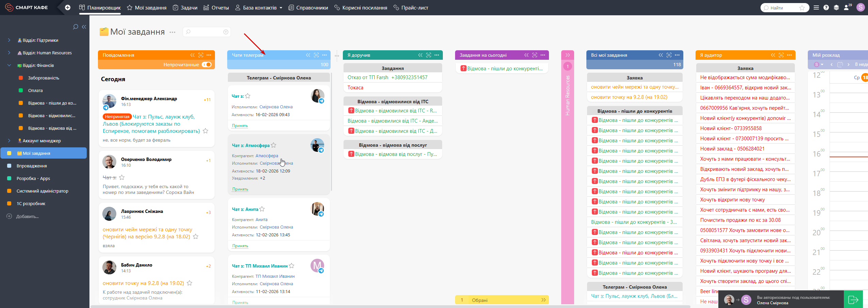Open the Справочники menu item
868x308 pixels.
(x=308, y=7)
